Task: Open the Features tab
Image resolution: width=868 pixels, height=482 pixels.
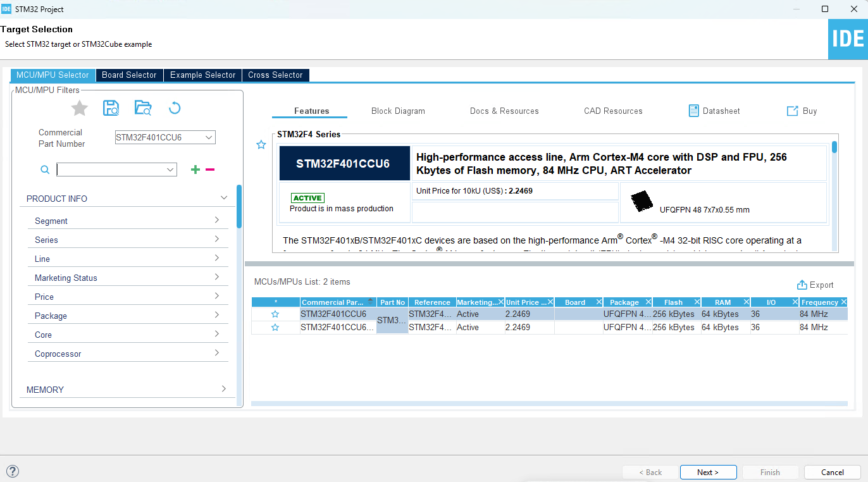Action: click(311, 111)
